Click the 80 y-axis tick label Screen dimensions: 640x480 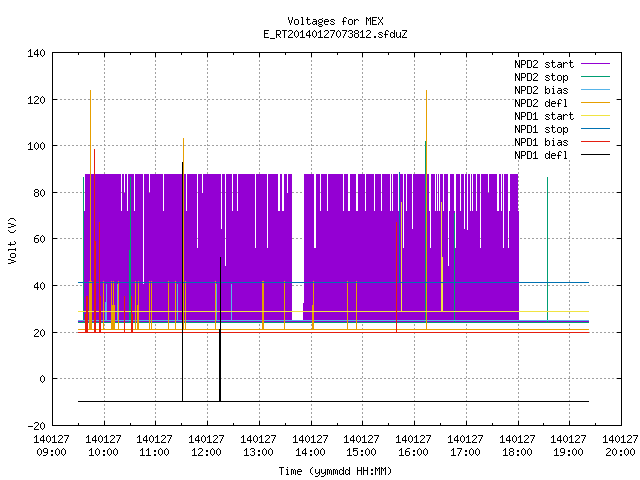click(x=39, y=193)
